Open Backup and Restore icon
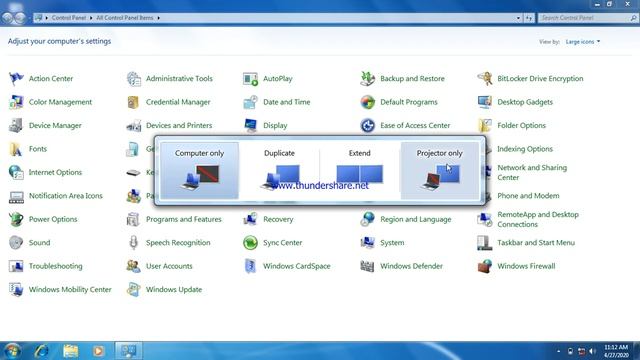640x360 pixels. [x=367, y=78]
